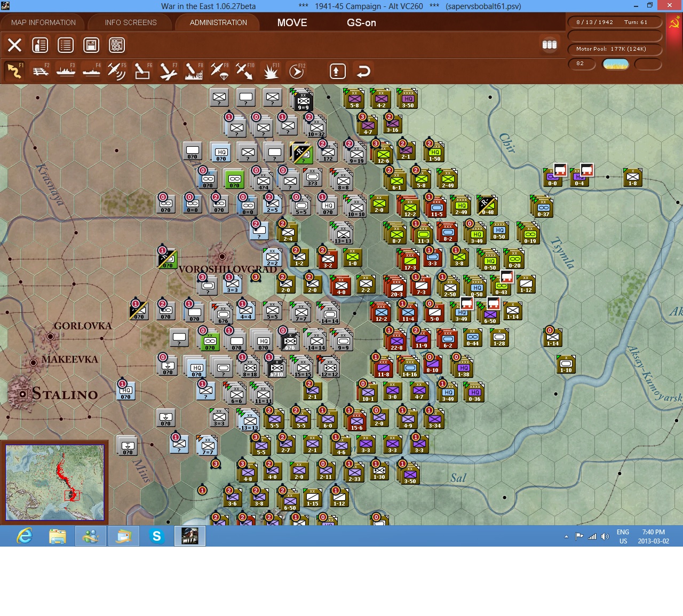Click the Soviet hammer and sickle flag
This screenshot has width=683, height=616.
tap(674, 23)
